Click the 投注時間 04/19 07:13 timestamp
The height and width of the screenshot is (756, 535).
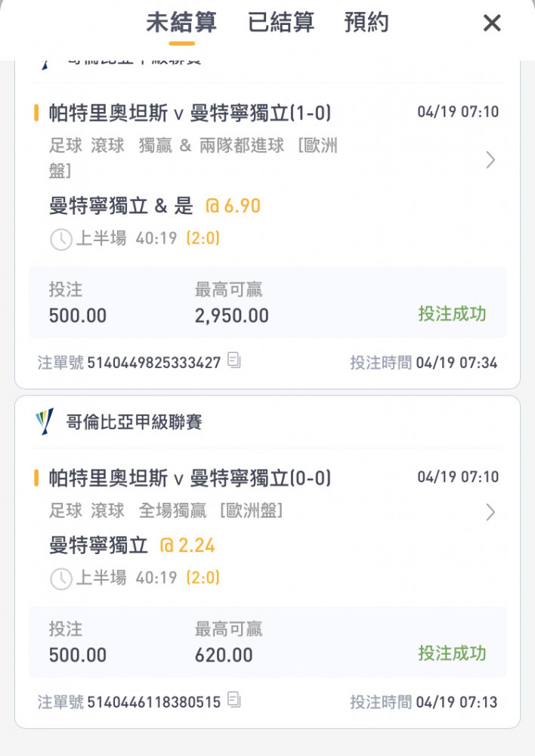pos(424,702)
